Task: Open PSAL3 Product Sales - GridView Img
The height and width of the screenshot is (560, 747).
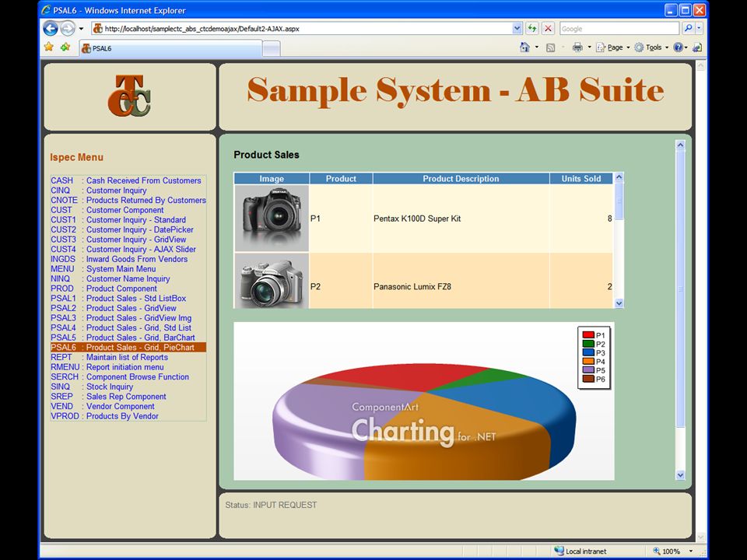Action: (x=121, y=318)
